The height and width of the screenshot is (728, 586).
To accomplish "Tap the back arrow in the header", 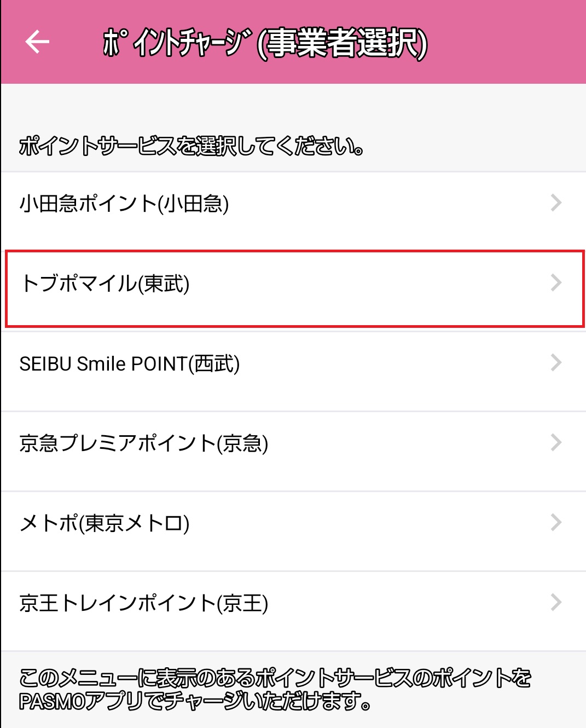I will [37, 42].
